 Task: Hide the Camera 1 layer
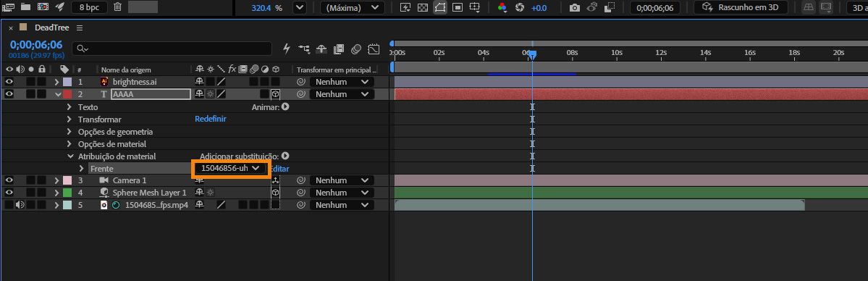(9, 180)
